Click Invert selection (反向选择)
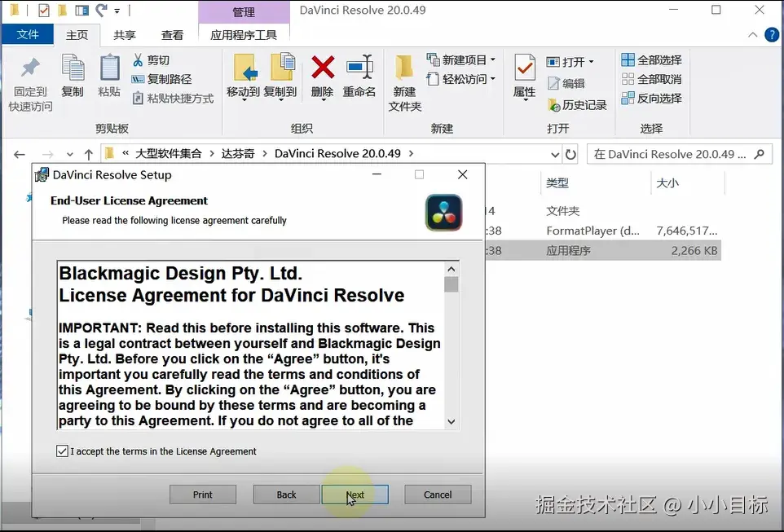The image size is (784, 532). (651, 98)
